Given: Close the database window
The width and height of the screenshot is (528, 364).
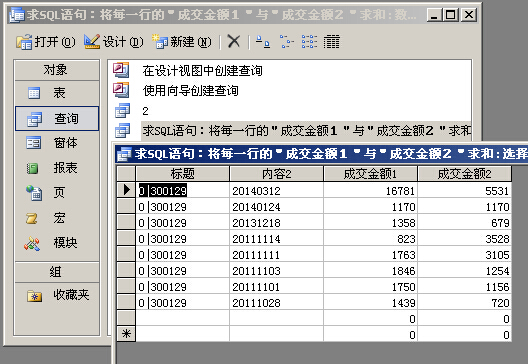Looking at the screenshot, I should tap(468, 15).
